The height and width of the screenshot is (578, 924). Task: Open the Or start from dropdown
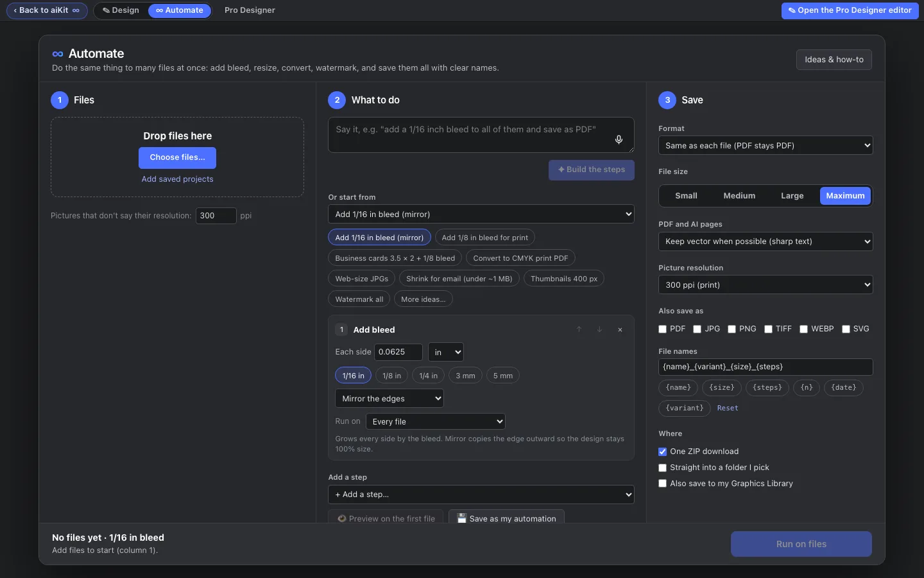click(x=481, y=215)
